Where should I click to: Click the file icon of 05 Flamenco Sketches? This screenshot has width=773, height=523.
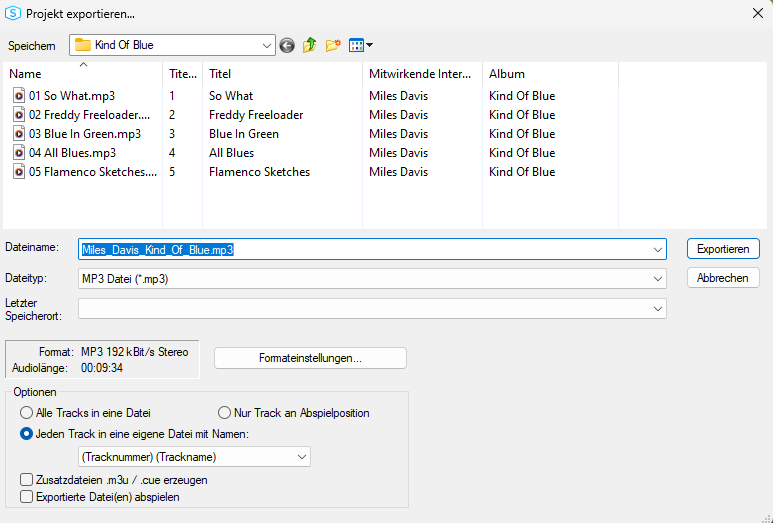point(19,172)
